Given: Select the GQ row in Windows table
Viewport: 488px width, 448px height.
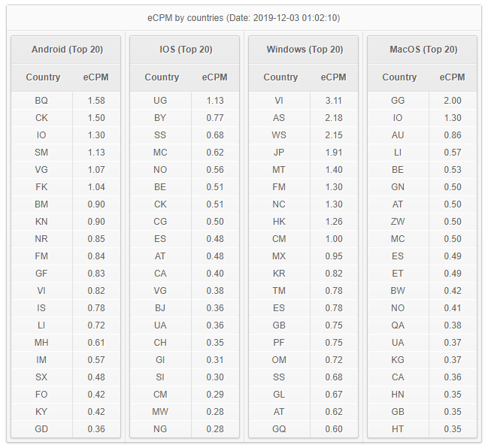Looking at the screenshot, I should (304, 429).
